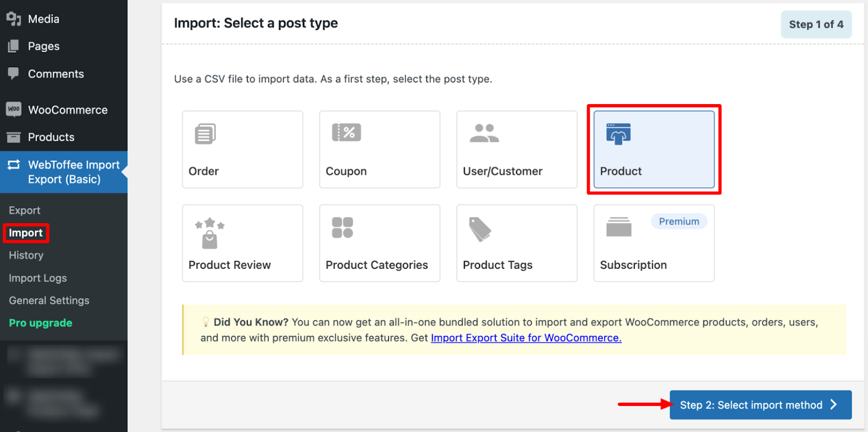Image resolution: width=868 pixels, height=432 pixels.
Task: Go to Pages in the sidebar
Action: tap(43, 47)
